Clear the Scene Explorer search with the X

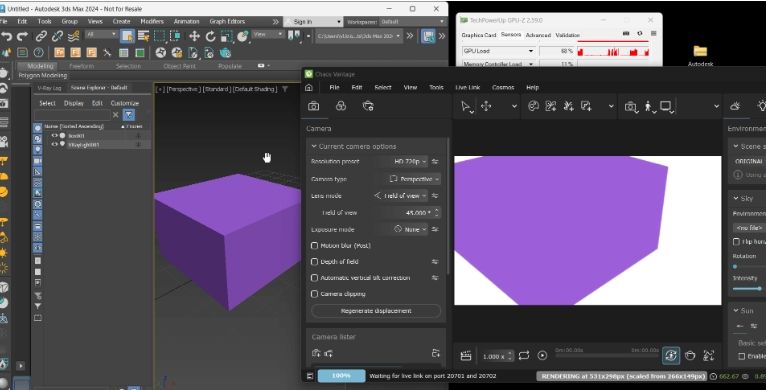116,115
